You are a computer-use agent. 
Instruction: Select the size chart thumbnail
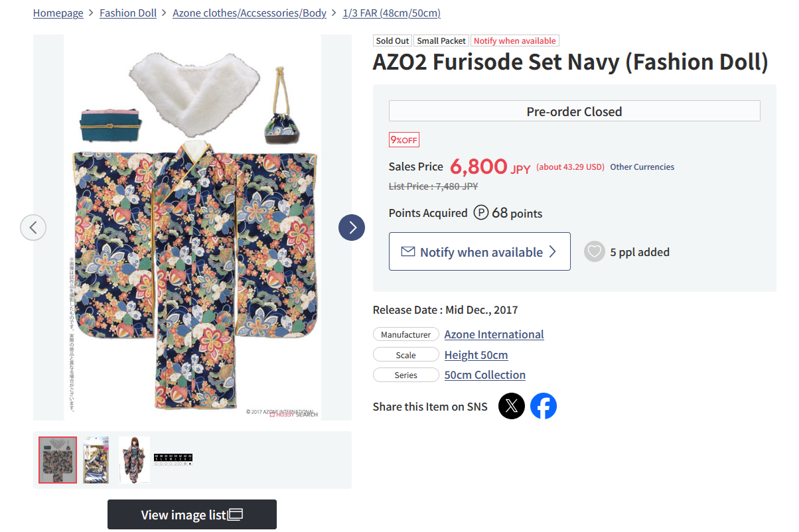pos(173,460)
